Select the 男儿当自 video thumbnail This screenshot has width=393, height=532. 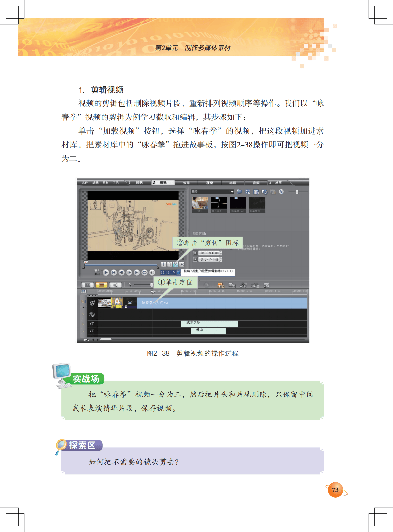[x=219, y=205]
